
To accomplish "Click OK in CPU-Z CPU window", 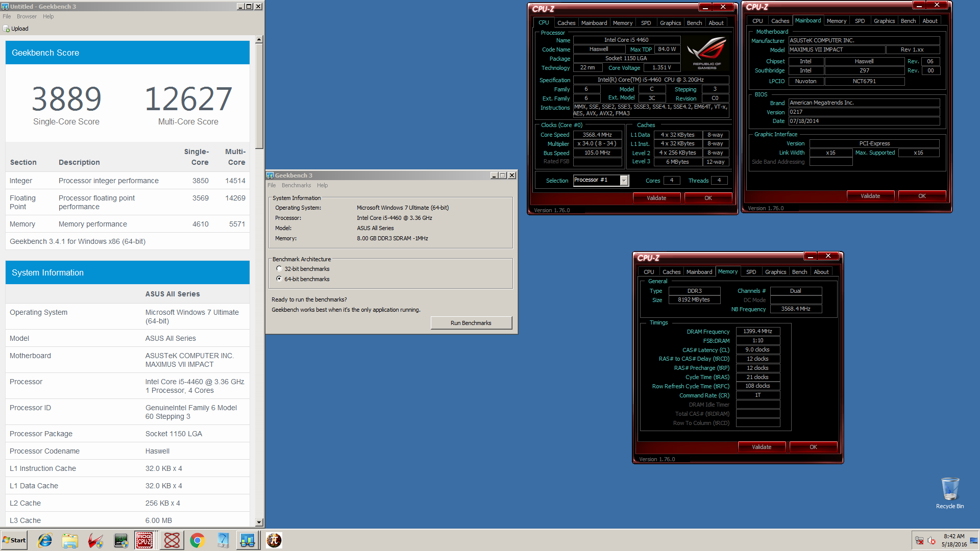I will [708, 198].
